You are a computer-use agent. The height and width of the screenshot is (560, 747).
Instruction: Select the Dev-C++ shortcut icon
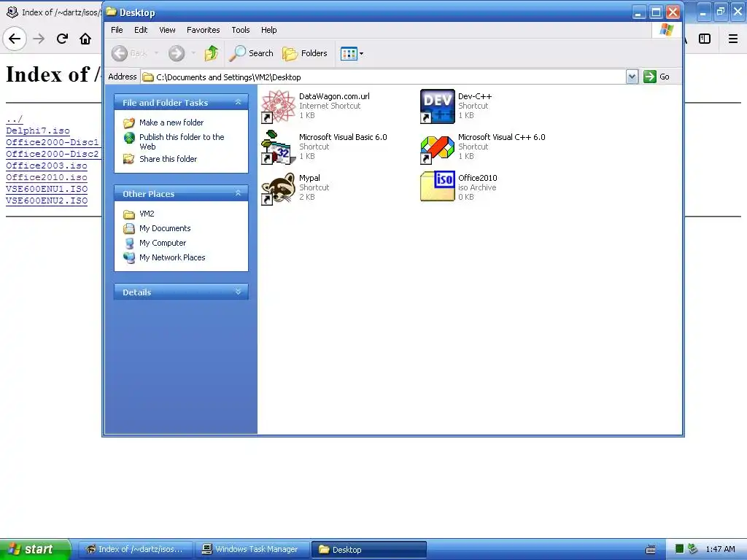(438, 106)
